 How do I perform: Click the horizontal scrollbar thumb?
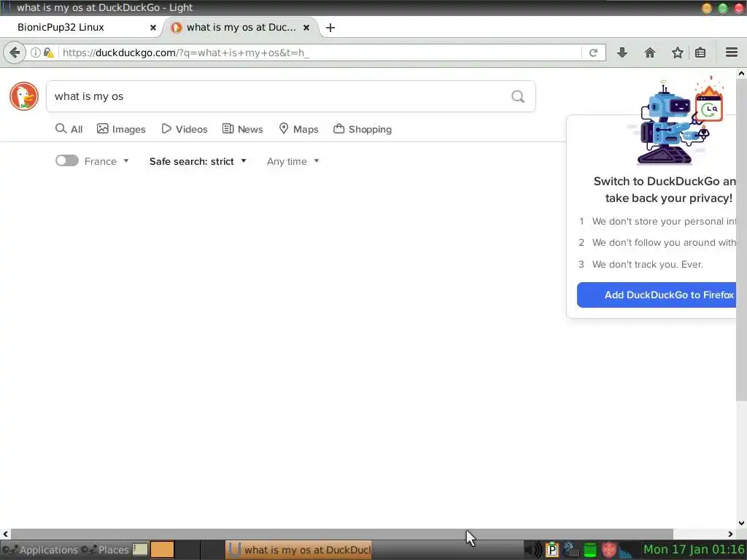342,534
